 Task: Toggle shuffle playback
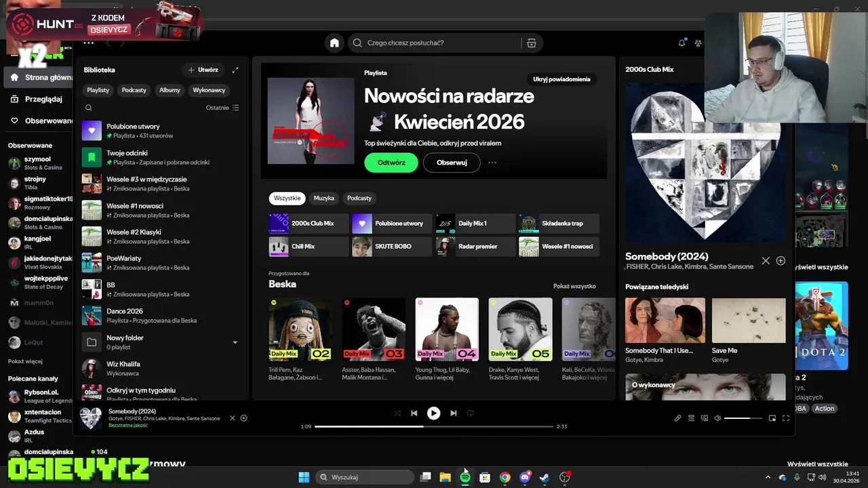(397, 413)
